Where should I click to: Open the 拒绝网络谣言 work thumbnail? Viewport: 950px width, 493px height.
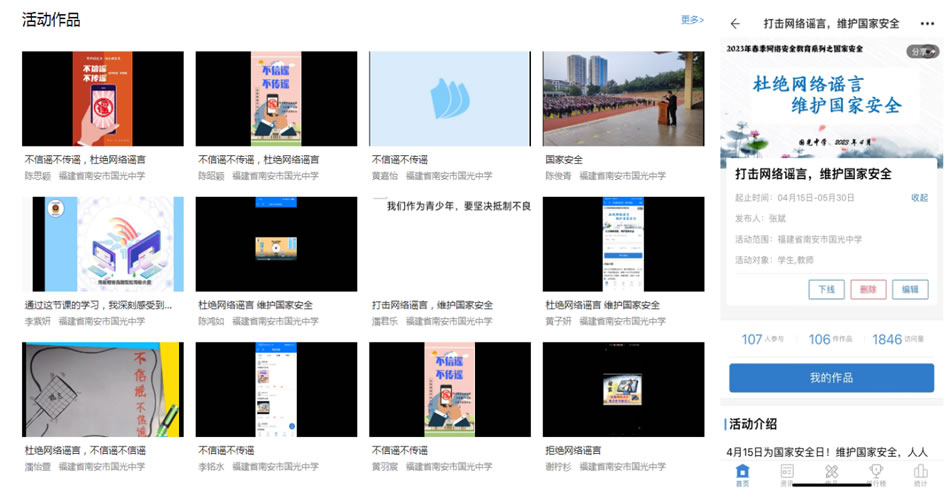(623, 389)
